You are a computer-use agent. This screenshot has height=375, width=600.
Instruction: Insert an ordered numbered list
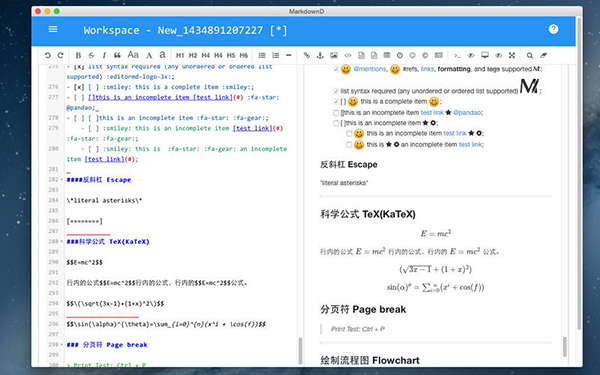tap(276, 55)
